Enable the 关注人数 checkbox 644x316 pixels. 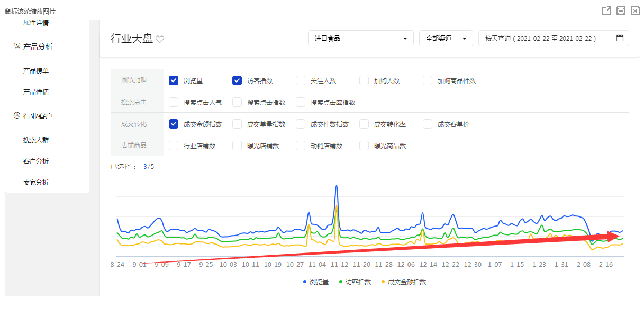[x=301, y=80]
